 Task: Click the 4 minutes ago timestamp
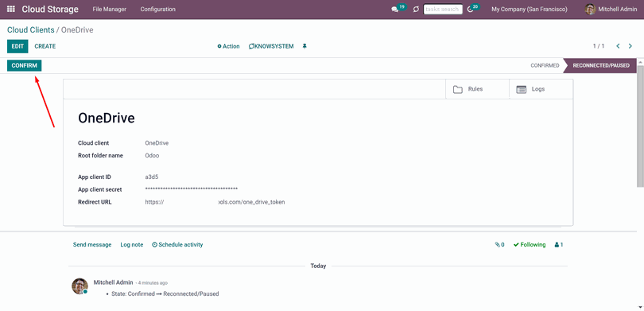153,283
